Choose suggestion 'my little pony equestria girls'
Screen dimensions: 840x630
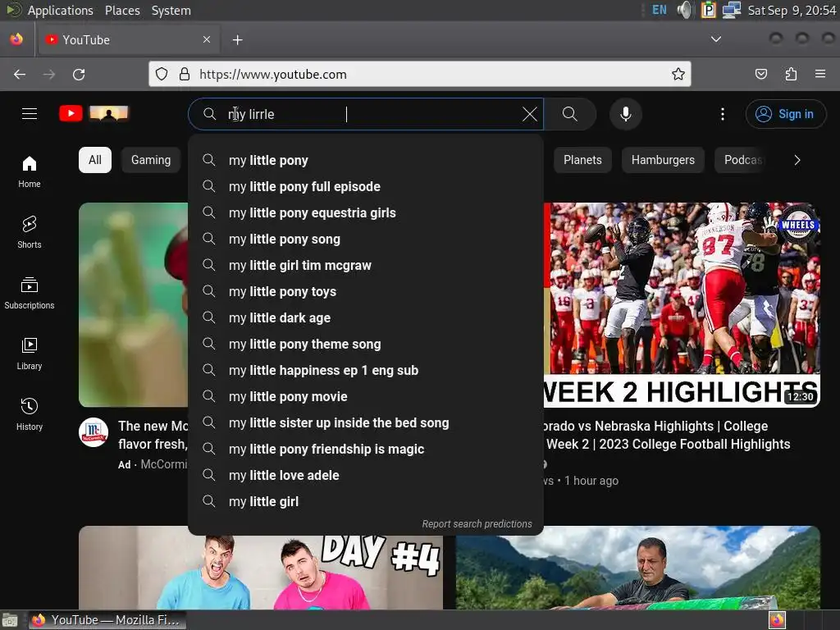(366, 212)
